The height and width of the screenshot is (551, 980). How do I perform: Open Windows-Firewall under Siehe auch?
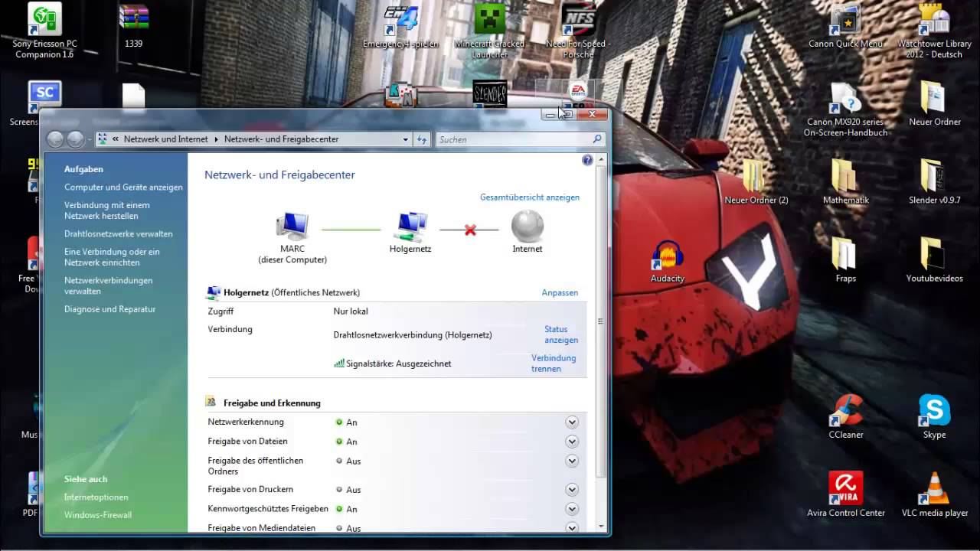(98, 515)
